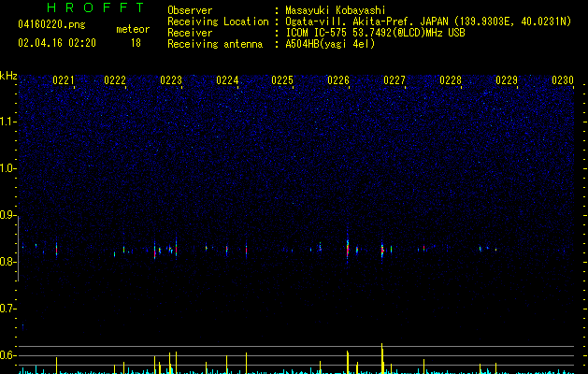Select the 0228 time marker
The height and width of the screenshot is (374, 588).
451,80
